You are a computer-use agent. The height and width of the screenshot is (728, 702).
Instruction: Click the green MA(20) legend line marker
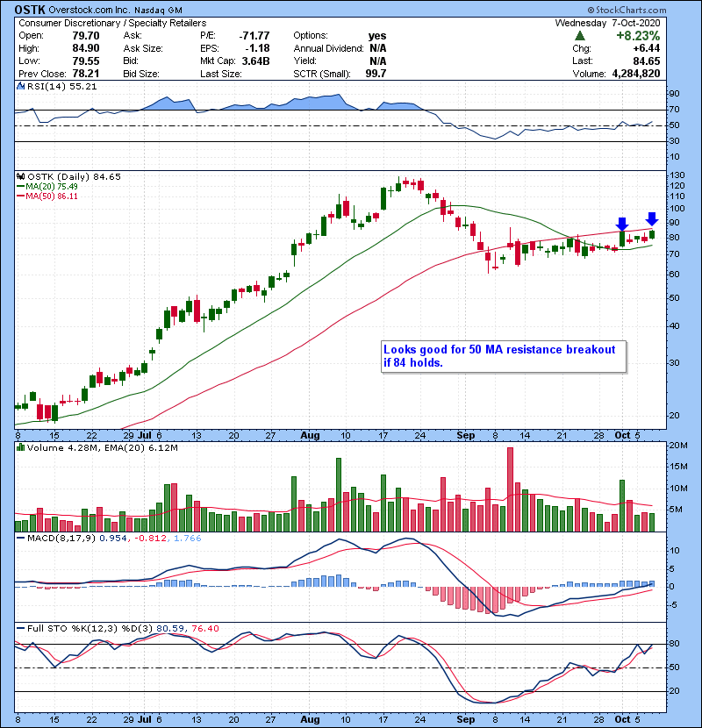coord(20,187)
